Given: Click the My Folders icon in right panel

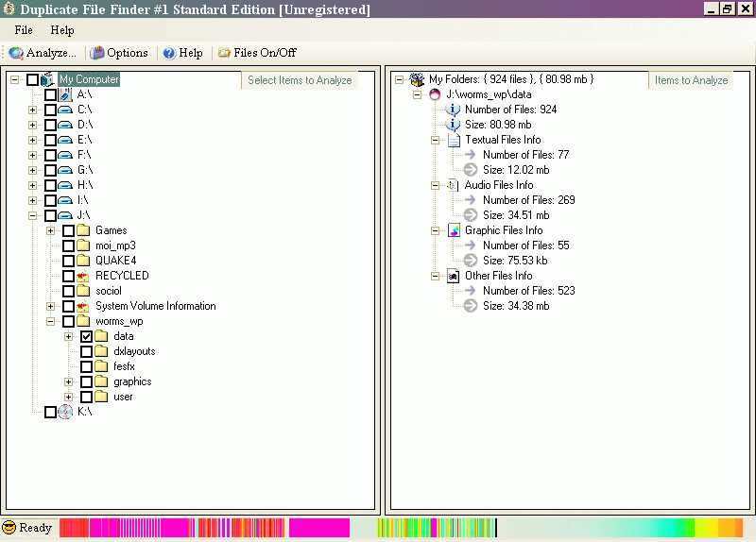Looking at the screenshot, I should [417, 79].
